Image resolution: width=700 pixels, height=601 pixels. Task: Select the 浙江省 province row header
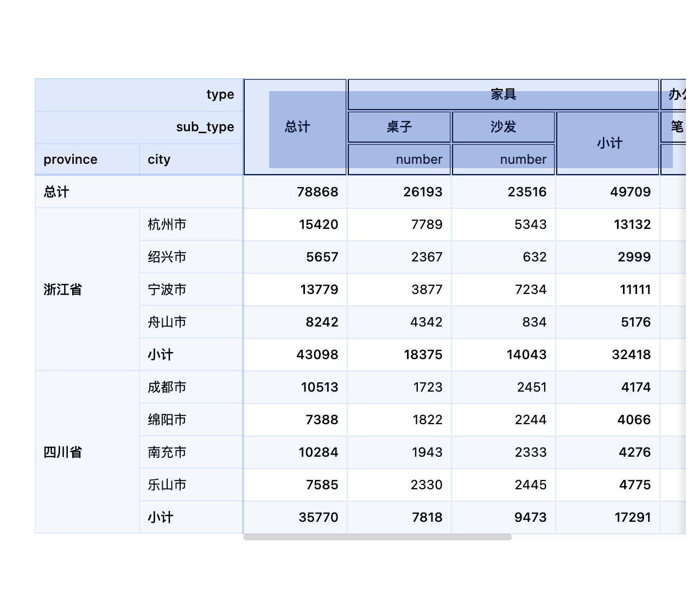pos(87,290)
